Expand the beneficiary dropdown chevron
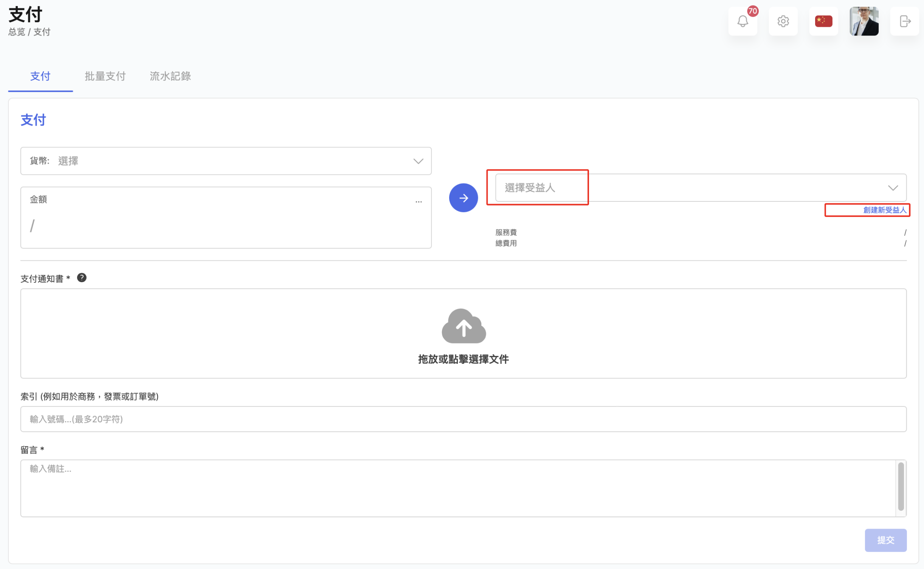This screenshot has height=569, width=924. (893, 188)
